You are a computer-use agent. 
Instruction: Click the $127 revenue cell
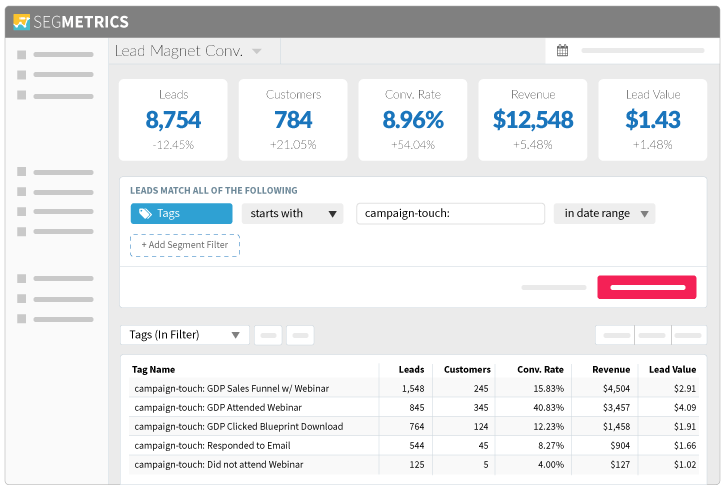click(620, 465)
